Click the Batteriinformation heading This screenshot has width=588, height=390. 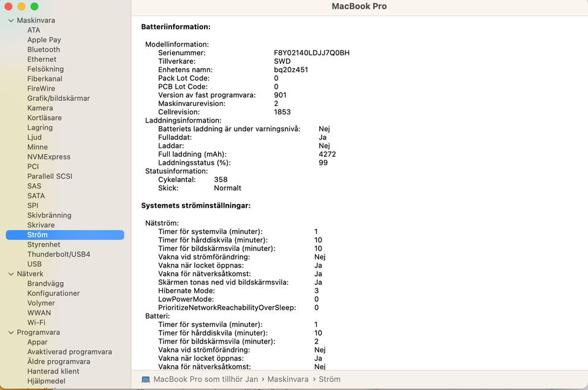pos(176,26)
